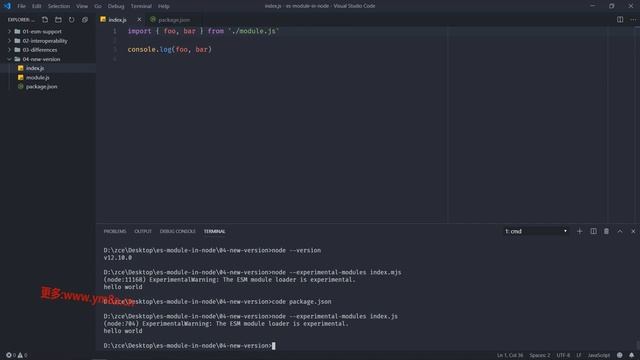Click the console.log line in editor

[x=170, y=49]
